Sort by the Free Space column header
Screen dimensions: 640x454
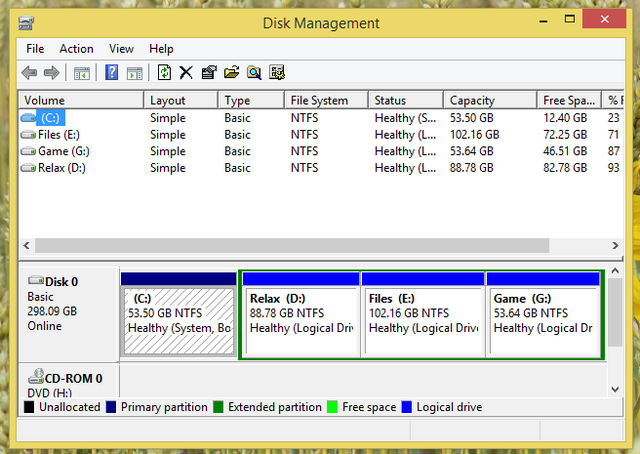[x=569, y=100]
